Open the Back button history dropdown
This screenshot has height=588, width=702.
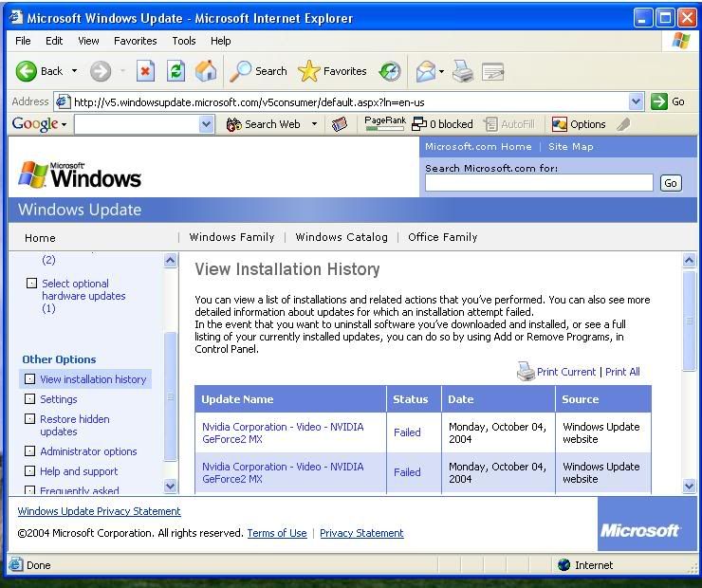(x=74, y=71)
